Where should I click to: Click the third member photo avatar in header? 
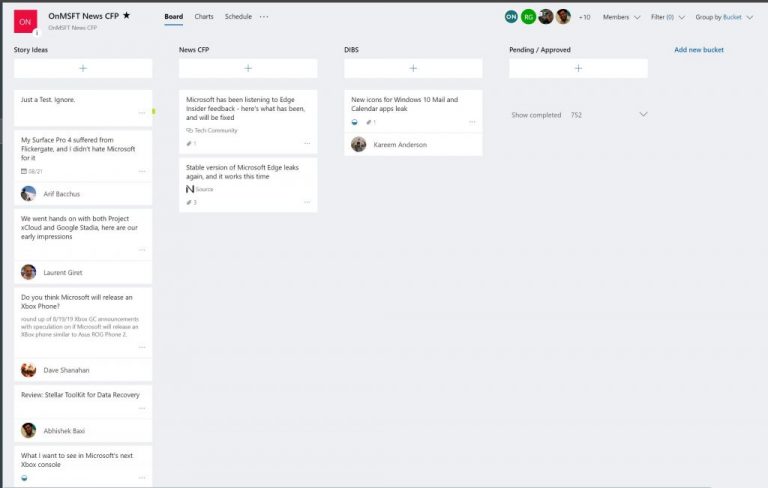(x=546, y=17)
